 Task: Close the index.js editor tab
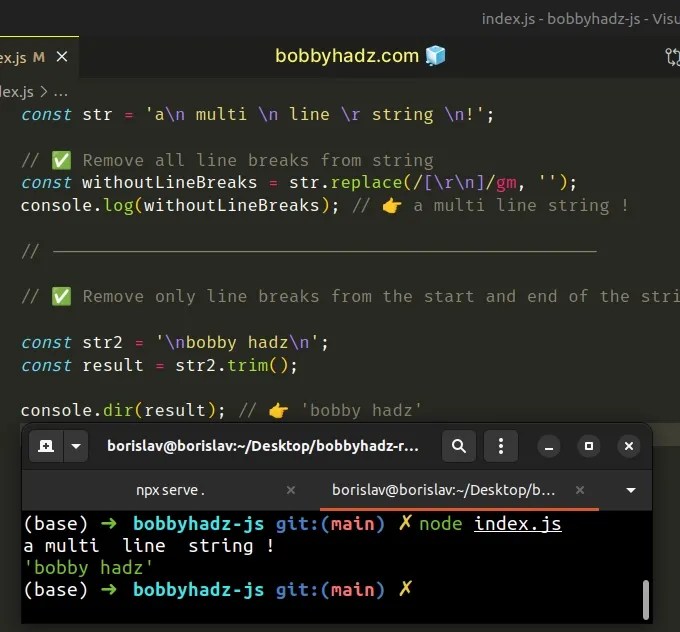62,57
